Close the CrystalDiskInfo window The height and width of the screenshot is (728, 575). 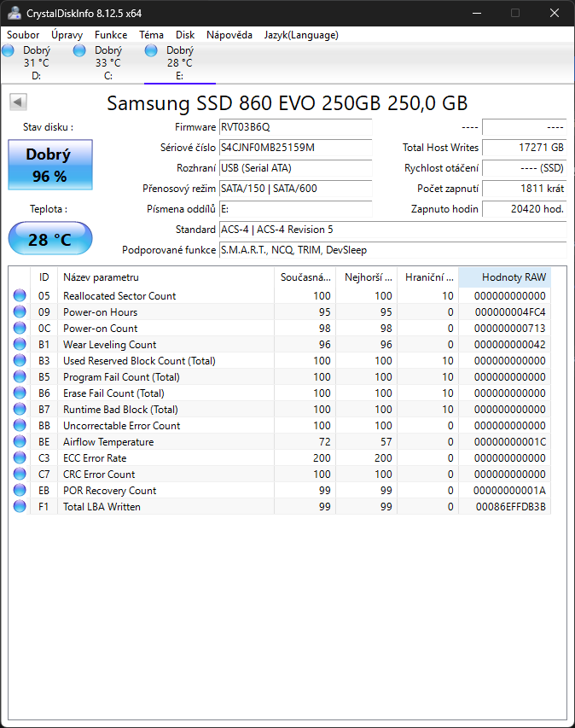click(555, 13)
